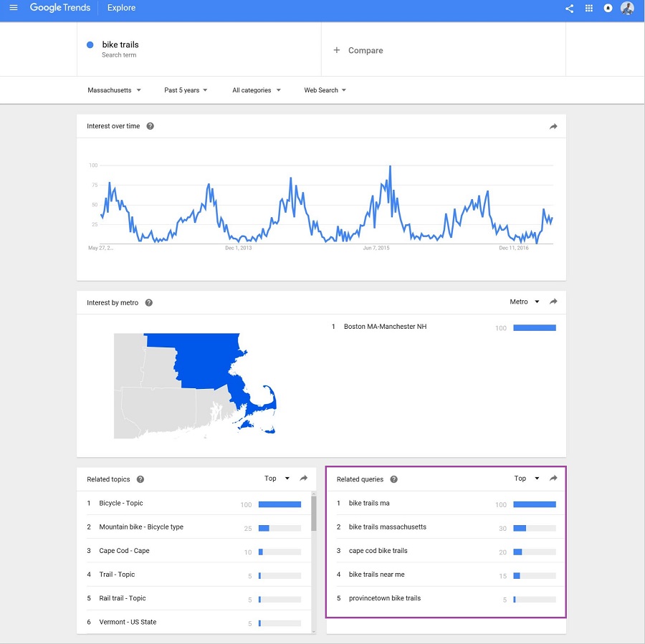Share the Related topics card

[304, 479]
